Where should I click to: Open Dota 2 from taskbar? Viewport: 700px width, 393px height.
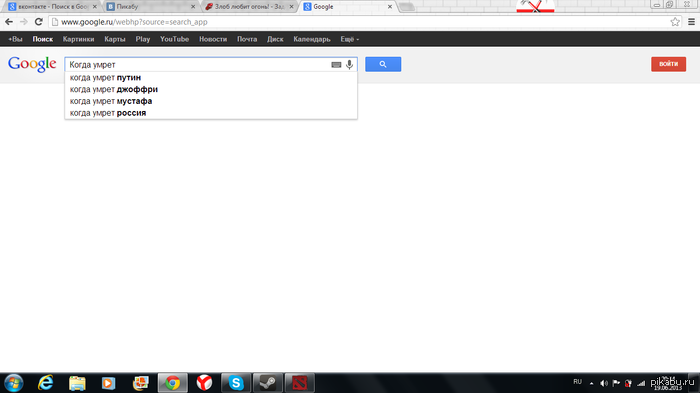coord(300,383)
